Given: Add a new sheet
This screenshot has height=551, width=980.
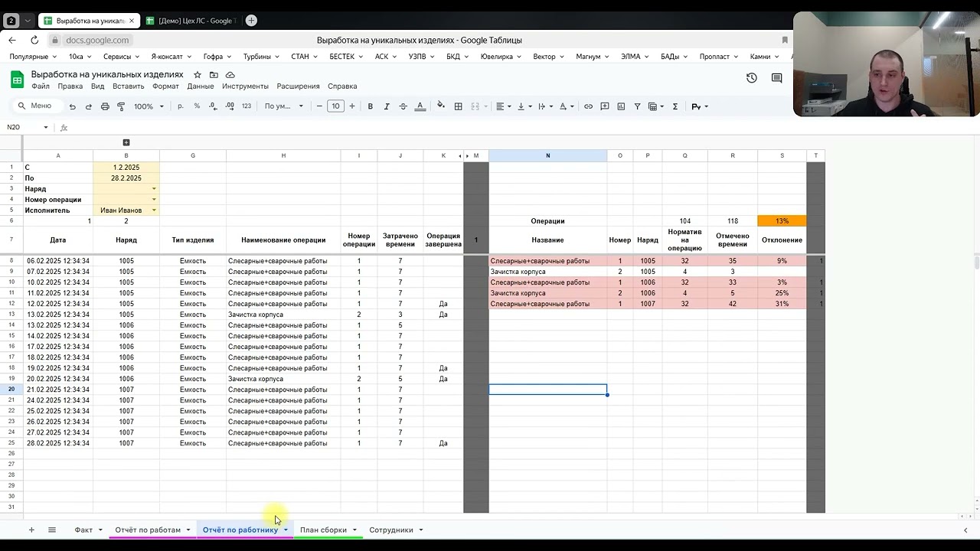Looking at the screenshot, I should click(x=31, y=530).
